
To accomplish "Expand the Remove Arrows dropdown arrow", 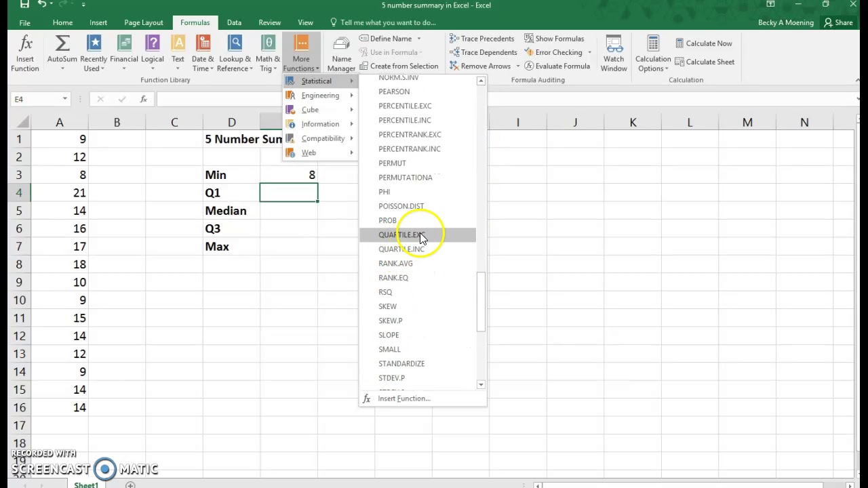I will [517, 66].
